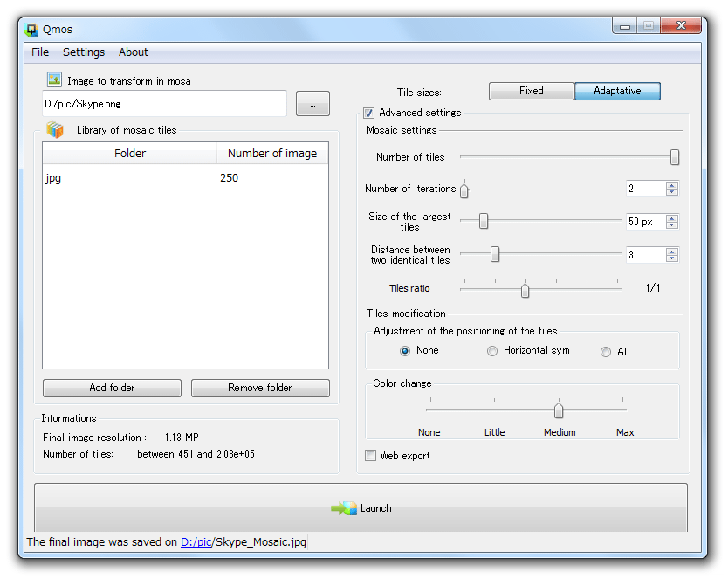Open the Settings menu
Screen dimensions: 728x579
click(84, 52)
